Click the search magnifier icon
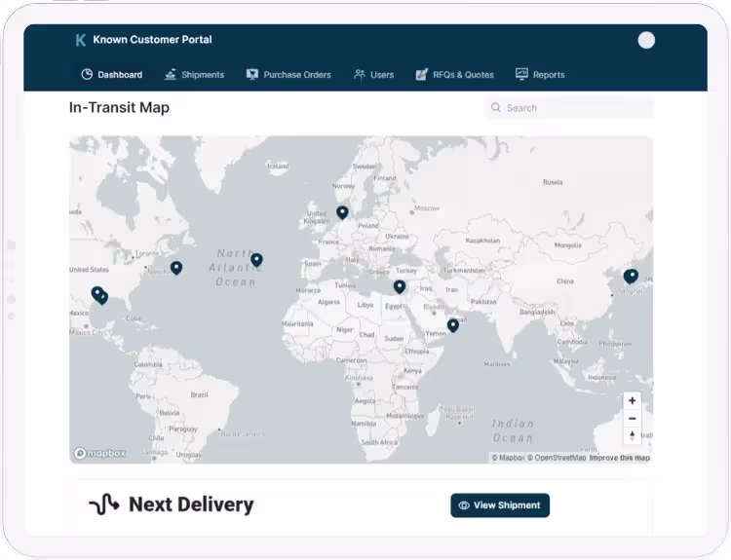731x560 pixels. tap(495, 108)
